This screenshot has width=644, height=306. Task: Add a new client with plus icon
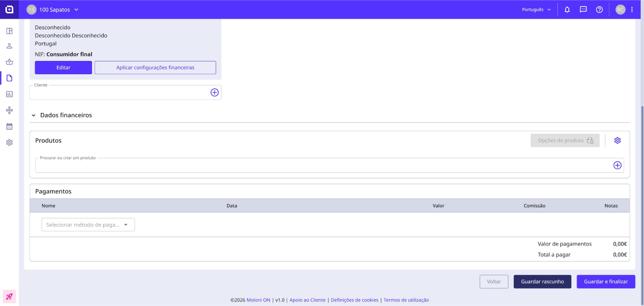215,93
